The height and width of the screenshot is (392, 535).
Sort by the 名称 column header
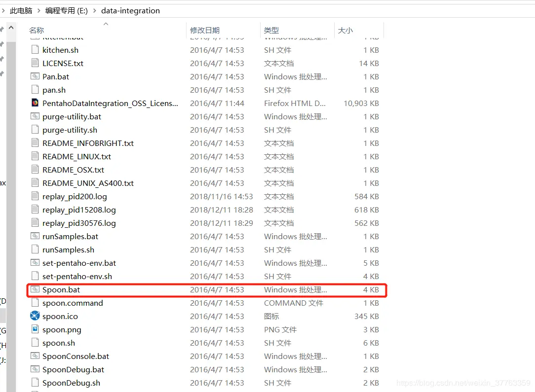[x=37, y=31]
